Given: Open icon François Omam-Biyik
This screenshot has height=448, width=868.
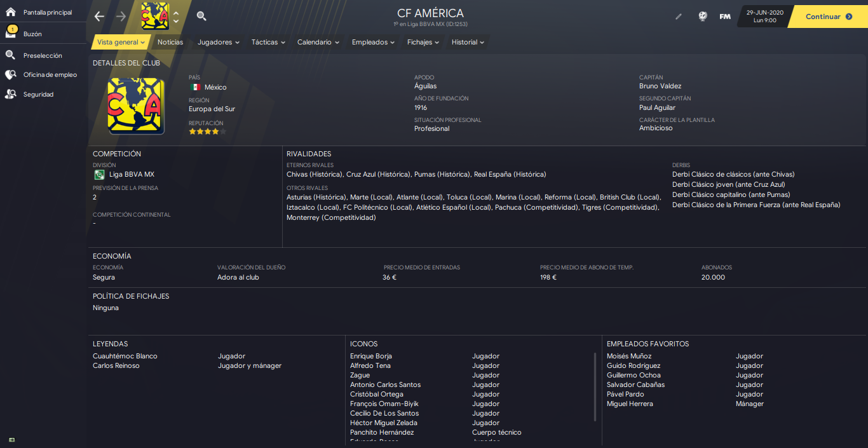Looking at the screenshot, I should point(384,404).
